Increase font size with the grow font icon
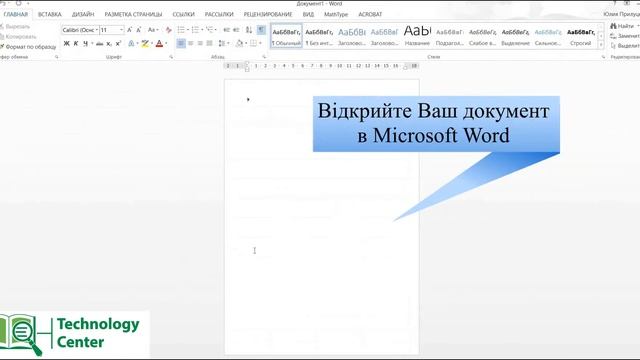This screenshot has width=640, height=360. pyautogui.click(x=129, y=30)
